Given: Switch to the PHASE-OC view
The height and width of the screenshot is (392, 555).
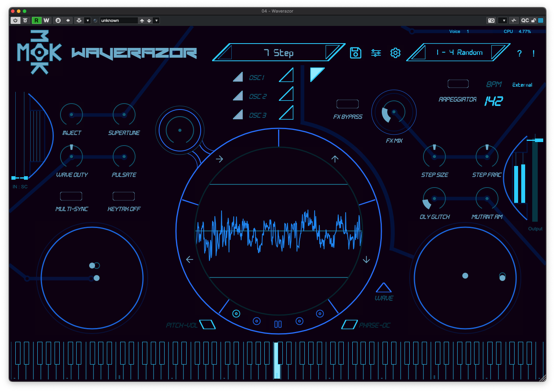Looking at the screenshot, I should 349,324.
